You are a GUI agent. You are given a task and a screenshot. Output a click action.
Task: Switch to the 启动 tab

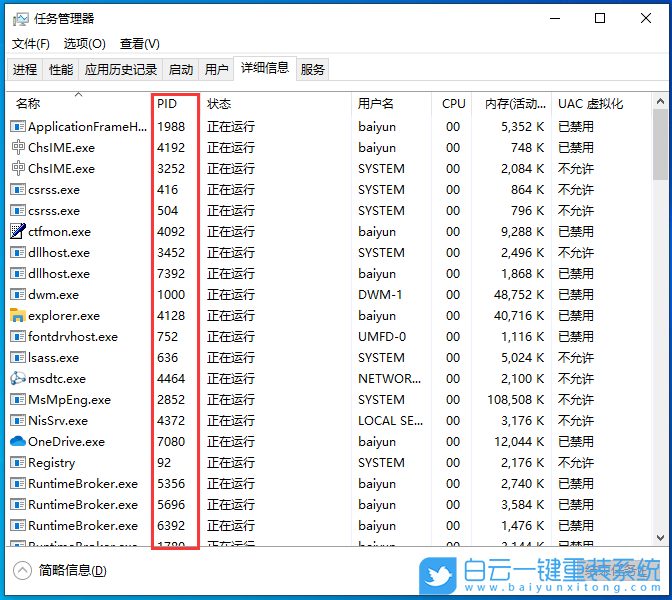tap(180, 69)
